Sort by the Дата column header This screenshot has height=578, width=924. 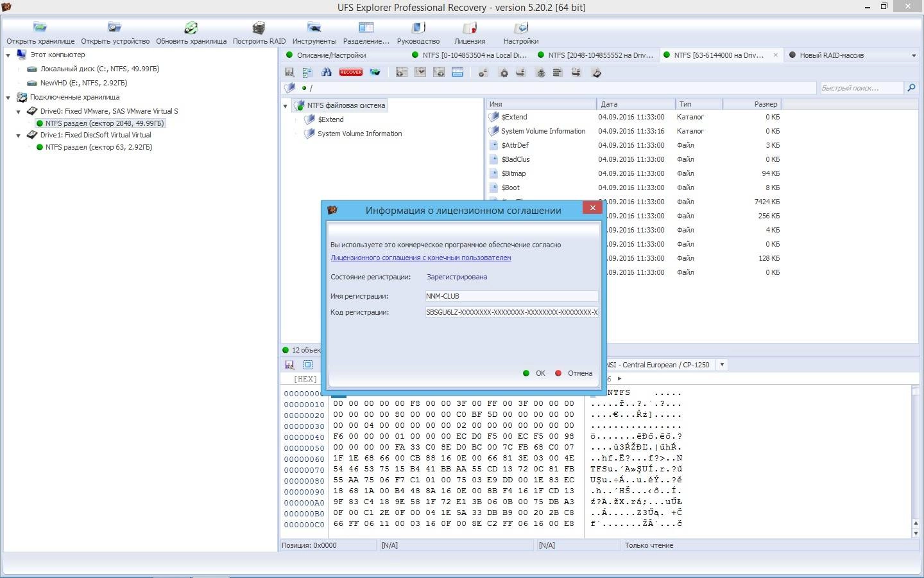point(636,104)
